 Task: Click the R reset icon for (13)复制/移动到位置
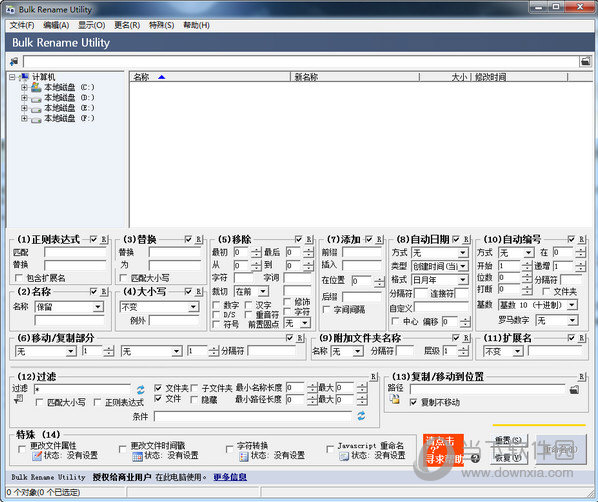582,377
